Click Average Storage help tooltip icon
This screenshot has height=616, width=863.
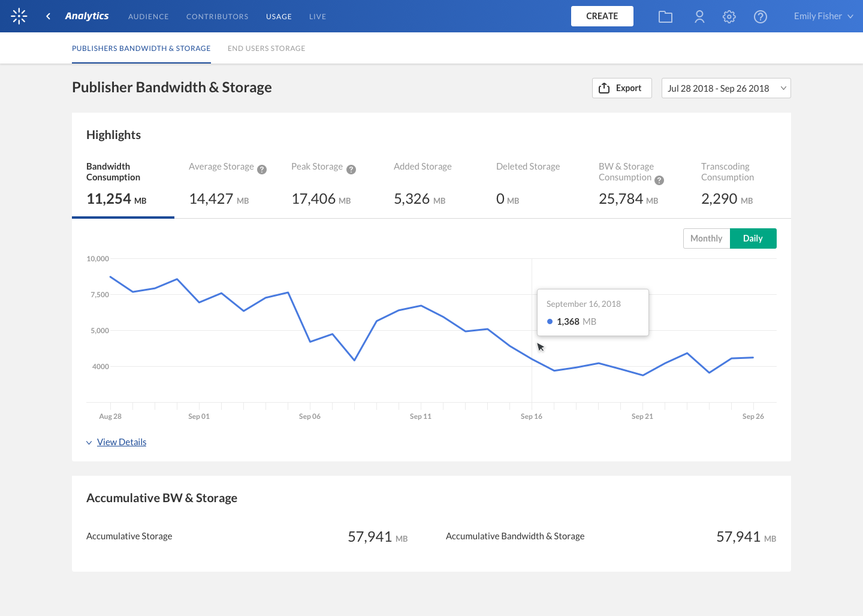(x=262, y=170)
